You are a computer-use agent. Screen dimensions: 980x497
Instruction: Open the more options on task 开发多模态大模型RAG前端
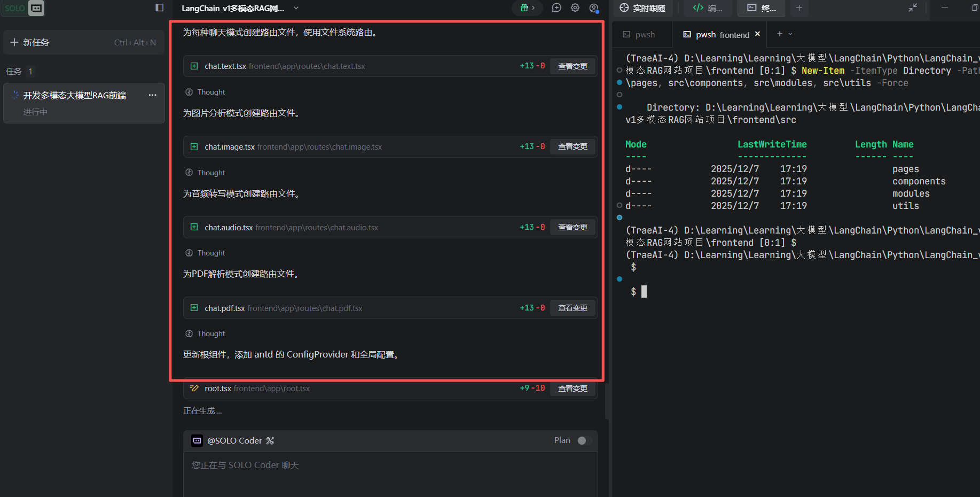tap(153, 95)
